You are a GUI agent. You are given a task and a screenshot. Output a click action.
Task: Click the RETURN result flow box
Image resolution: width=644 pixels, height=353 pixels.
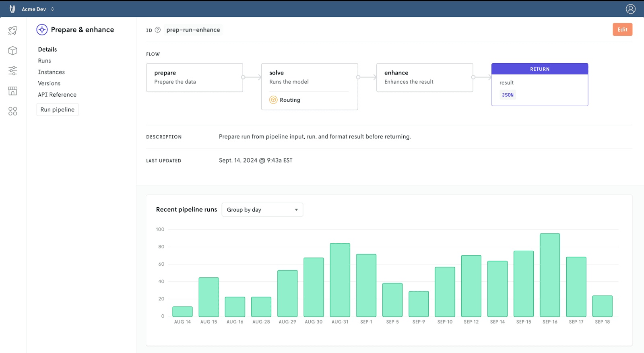(540, 85)
